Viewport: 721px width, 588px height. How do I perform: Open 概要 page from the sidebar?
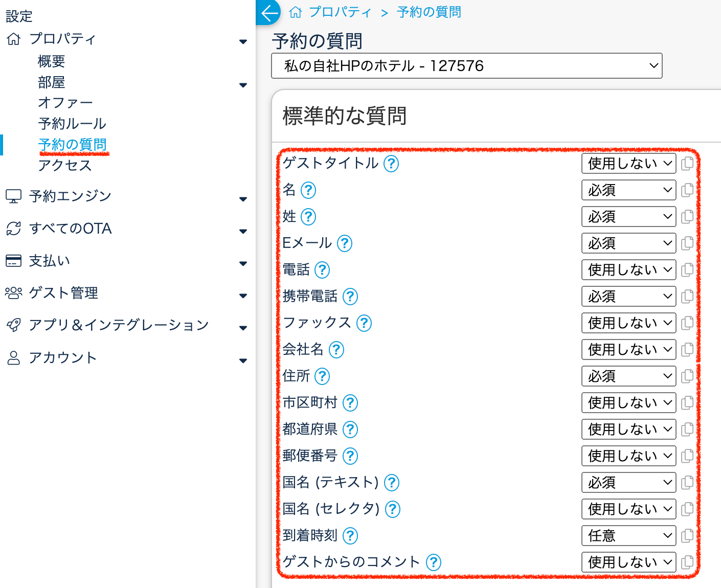(x=52, y=61)
